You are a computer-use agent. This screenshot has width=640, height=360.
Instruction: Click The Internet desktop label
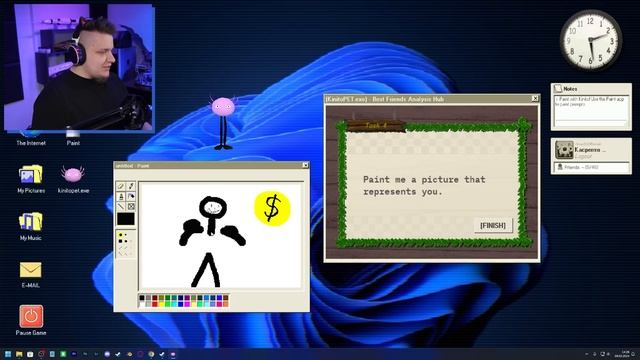coord(31,143)
